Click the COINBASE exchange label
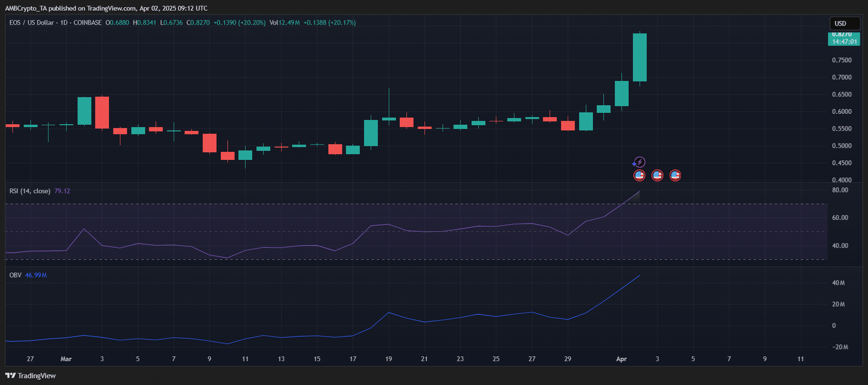The height and width of the screenshot is (385, 868). pos(87,23)
